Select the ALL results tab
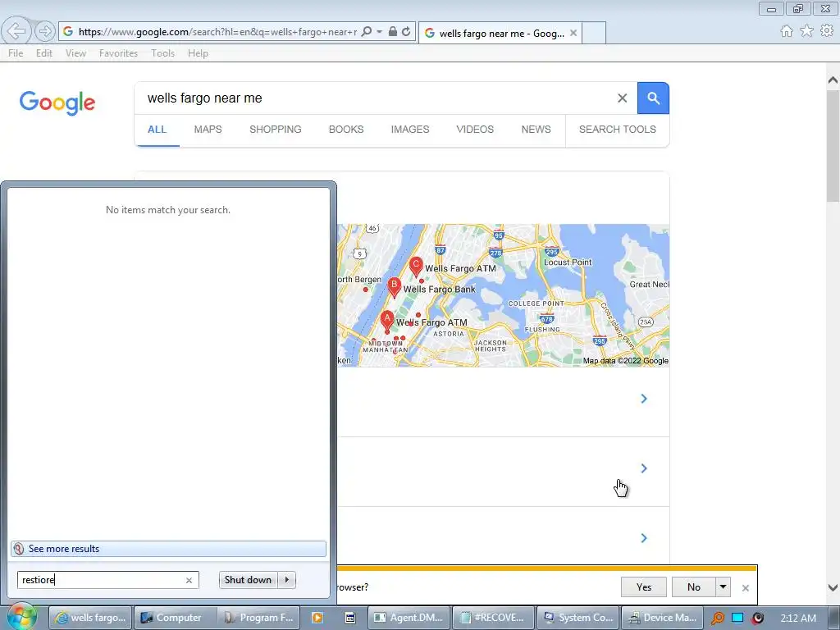 coord(157,129)
